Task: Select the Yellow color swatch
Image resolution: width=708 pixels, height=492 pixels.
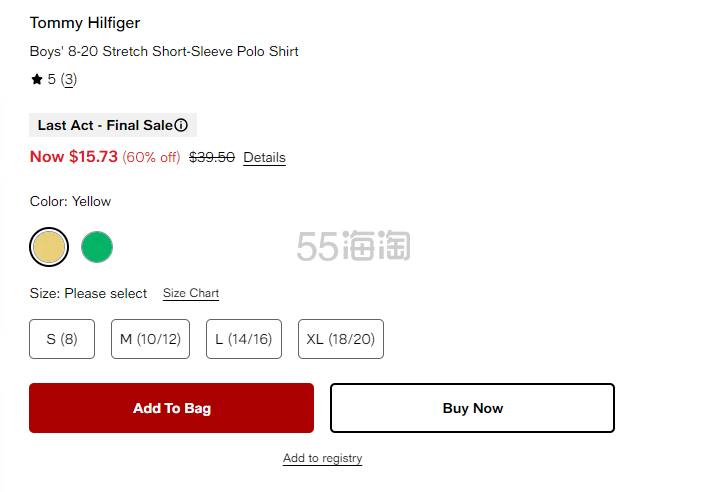Action: (49, 247)
